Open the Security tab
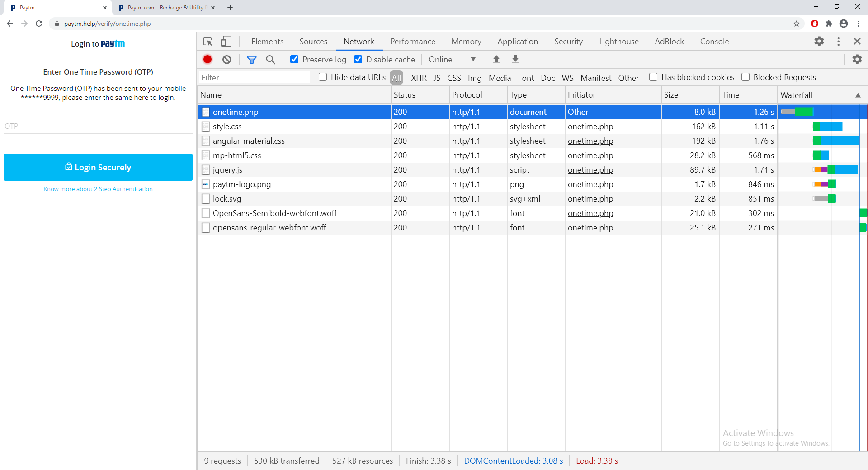This screenshot has height=470, width=868. coord(568,41)
